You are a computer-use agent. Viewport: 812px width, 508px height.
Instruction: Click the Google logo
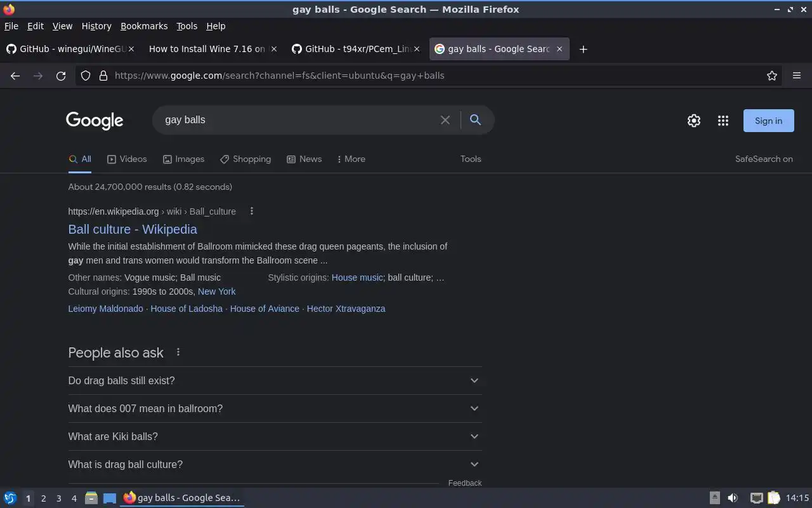pos(95,121)
